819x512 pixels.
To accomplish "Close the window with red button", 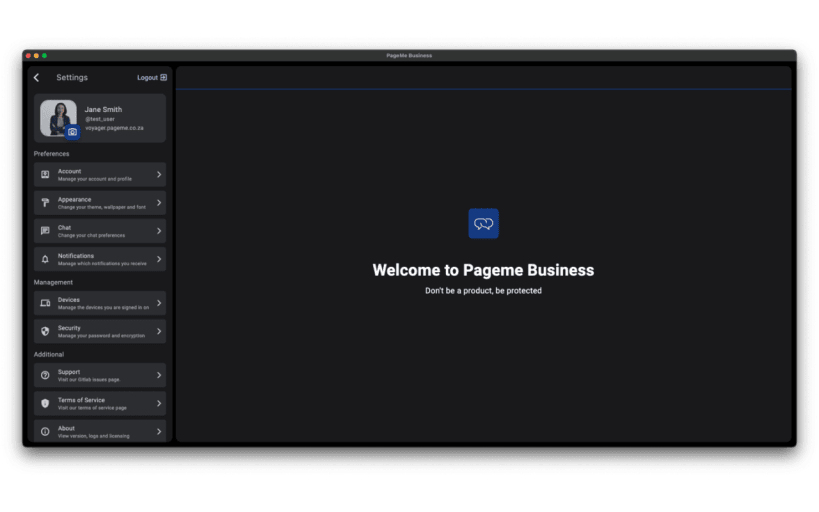I will click(x=28, y=55).
